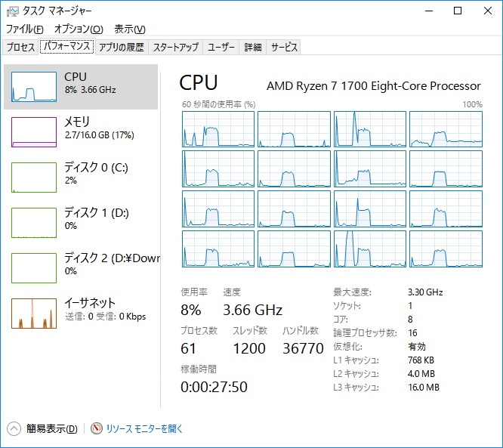Switch to the 詳細 tab
Image resolution: width=503 pixels, height=448 pixels.
(x=252, y=47)
